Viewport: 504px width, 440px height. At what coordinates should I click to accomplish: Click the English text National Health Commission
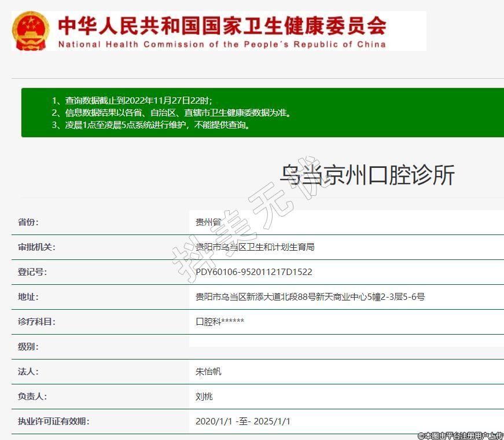click(222, 44)
